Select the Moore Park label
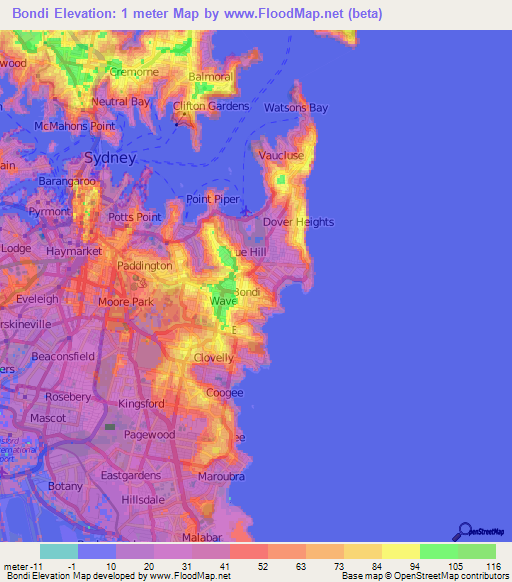Viewport: 512px width, 582px height. click(x=126, y=302)
